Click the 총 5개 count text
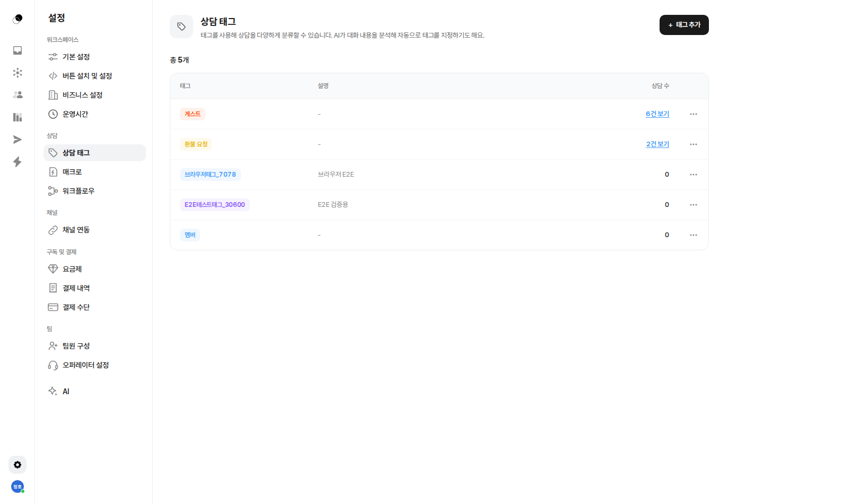This screenshot has height=504, width=849. [179, 60]
